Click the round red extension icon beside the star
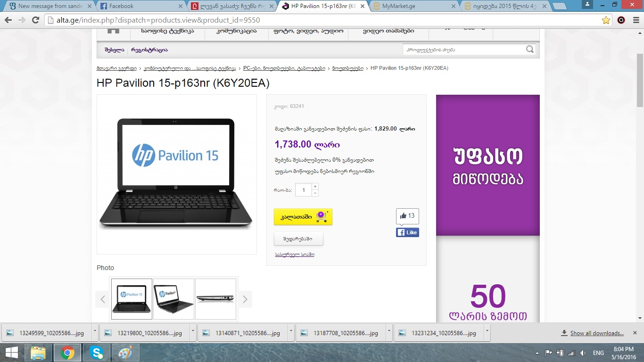644x362 pixels. (621, 20)
